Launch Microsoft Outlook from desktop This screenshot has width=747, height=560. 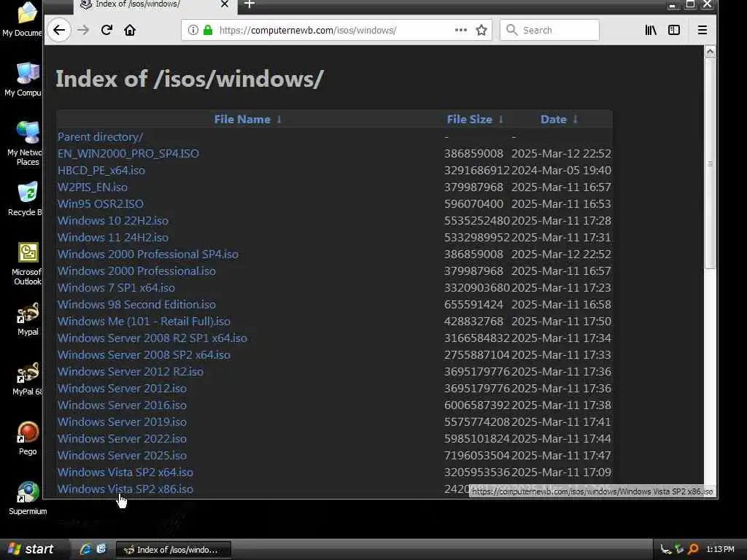[x=27, y=264]
